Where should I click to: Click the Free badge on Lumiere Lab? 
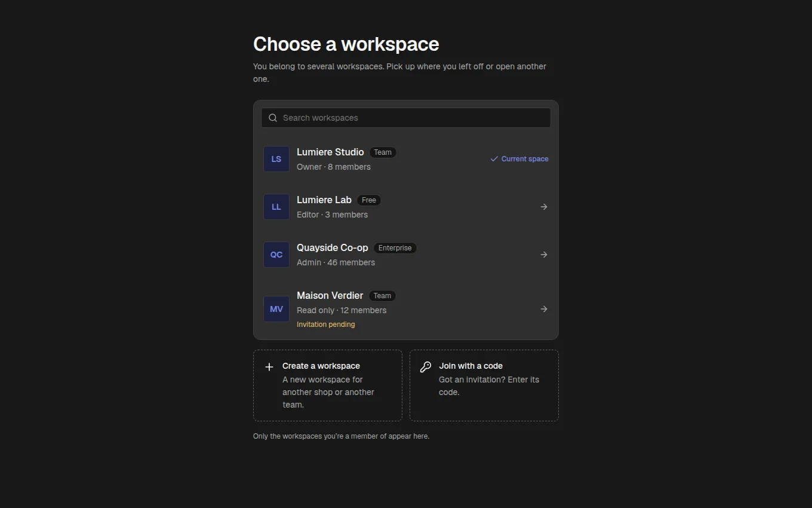pos(369,200)
